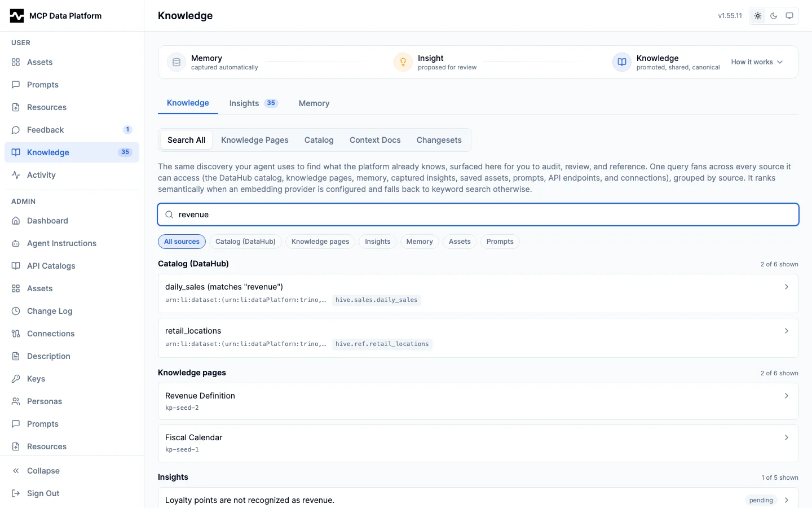Collapse the sidebar via Collapse label

[x=43, y=471]
